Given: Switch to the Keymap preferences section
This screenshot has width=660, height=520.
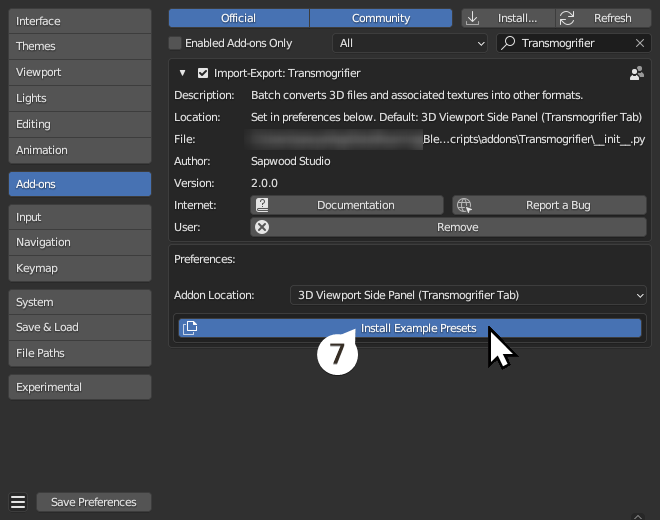Looking at the screenshot, I should click(79, 268).
